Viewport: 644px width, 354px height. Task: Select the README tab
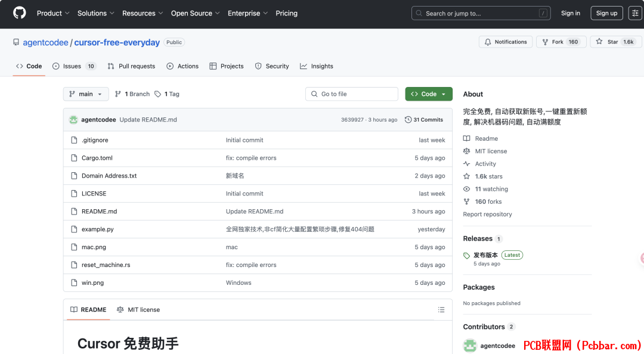(x=88, y=310)
